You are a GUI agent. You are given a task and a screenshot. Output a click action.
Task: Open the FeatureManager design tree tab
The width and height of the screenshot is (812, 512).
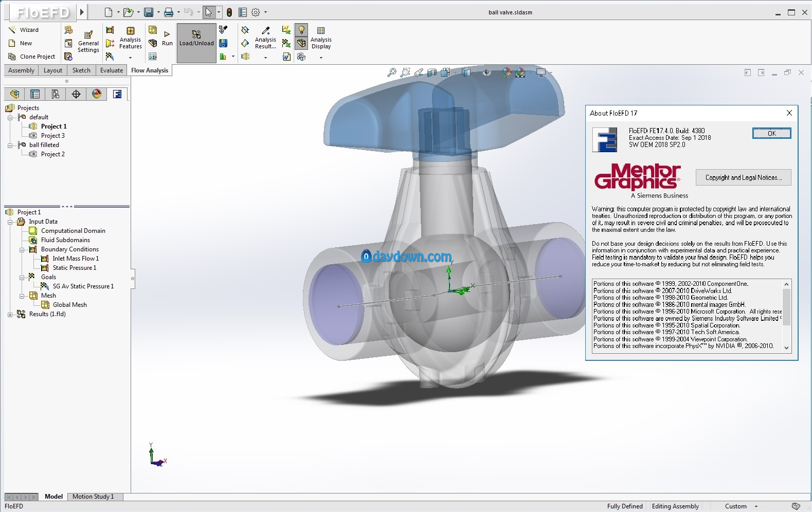(15, 94)
